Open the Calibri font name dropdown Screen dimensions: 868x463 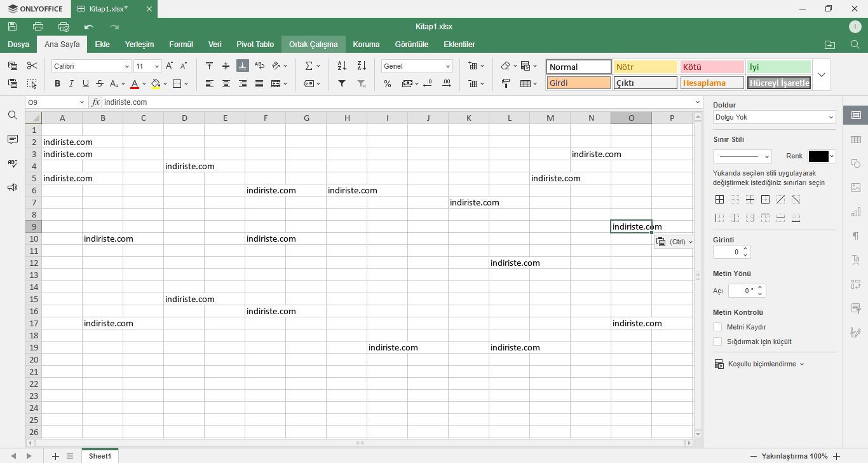point(126,66)
